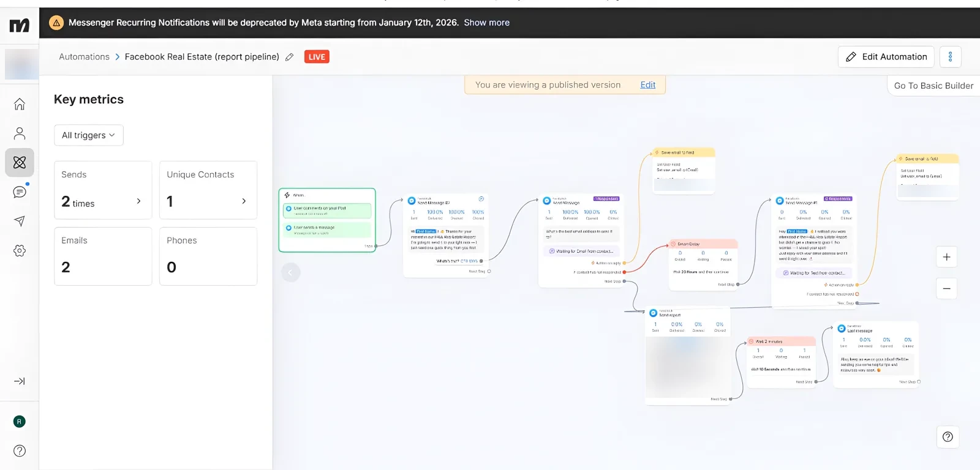Zoom out with the minus button
Viewport: 980px width, 470px height.
[946, 288]
